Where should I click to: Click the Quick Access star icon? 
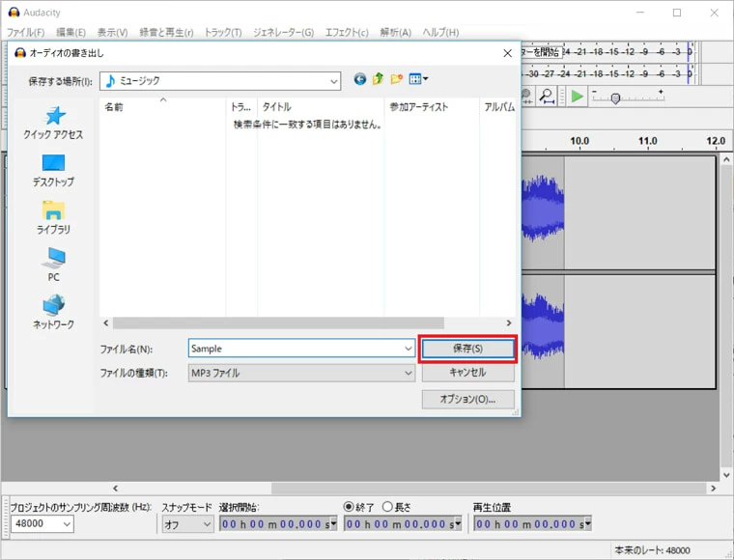tap(53, 117)
